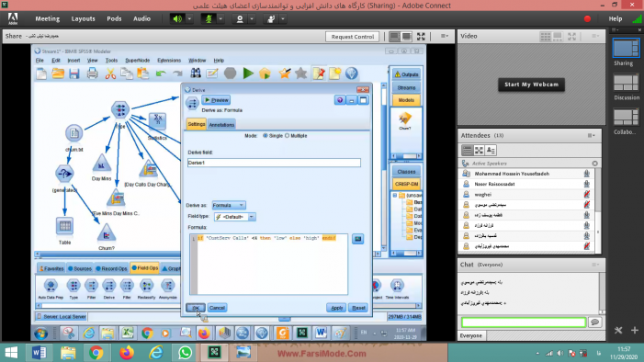Open the Pods menu
Viewport: 644px width, 362px height.
[114, 19]
